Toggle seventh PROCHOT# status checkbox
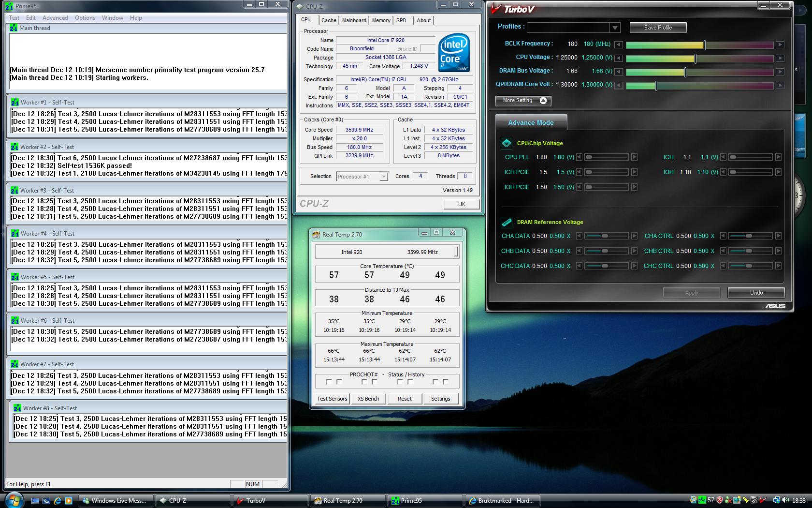Image resolution: width=812 pixels, height=508 pixels. point(435,382)
